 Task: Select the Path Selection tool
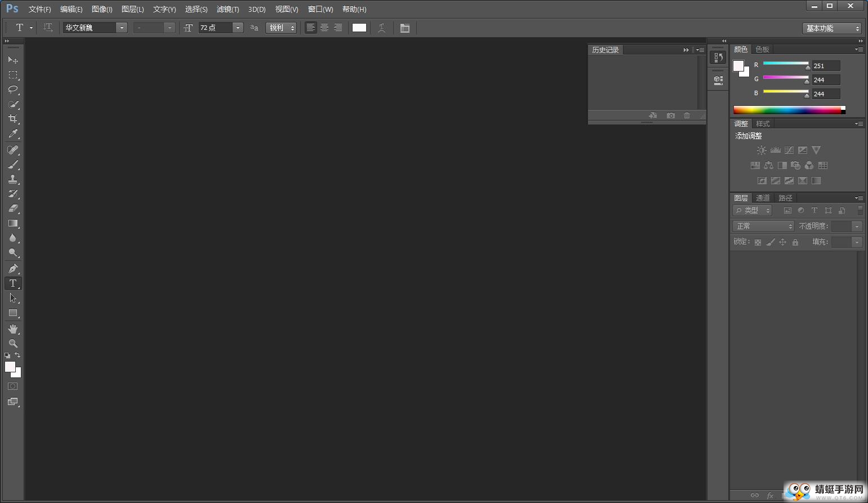[13, 298]
